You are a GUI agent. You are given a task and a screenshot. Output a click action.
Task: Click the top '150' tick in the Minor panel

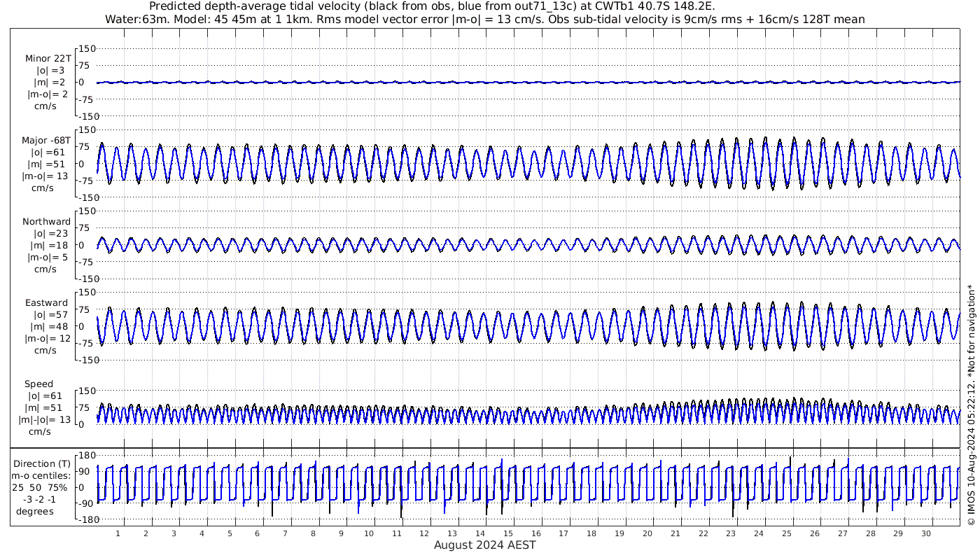click(87, 49)
